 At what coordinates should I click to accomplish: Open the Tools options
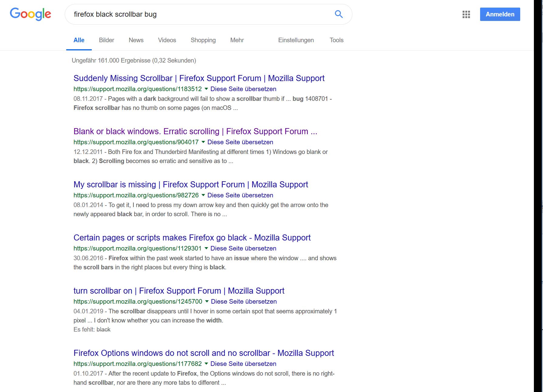[336, 40]
